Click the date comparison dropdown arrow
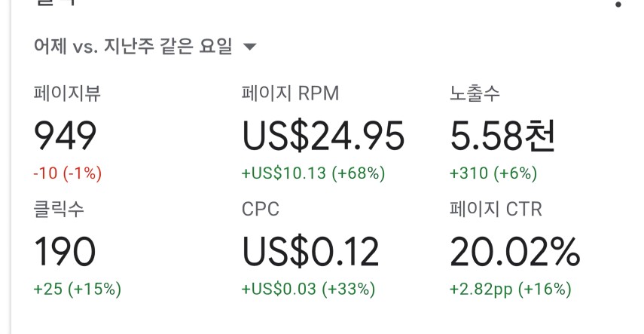The image size is (644, 334). pyautogui.click(x=250, y=47)
